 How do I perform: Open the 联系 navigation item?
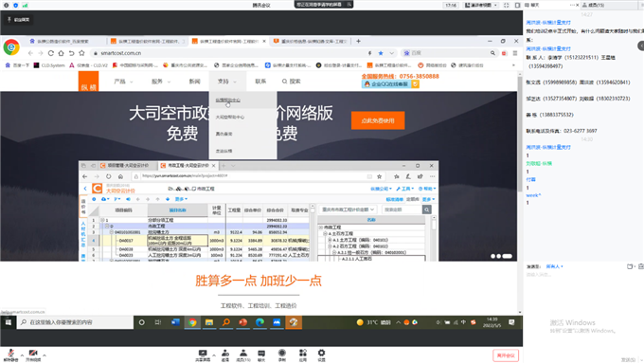(x=260, y=82)
